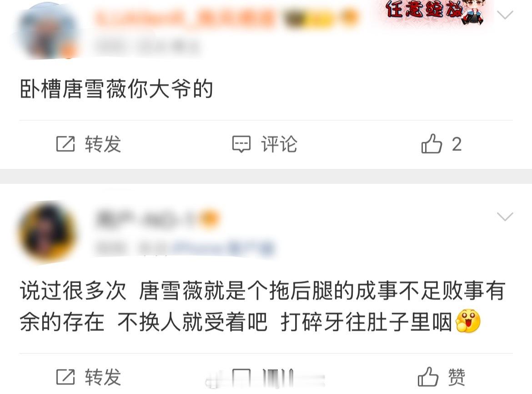Tap the comment bubble icon on first post

point(241,144)
